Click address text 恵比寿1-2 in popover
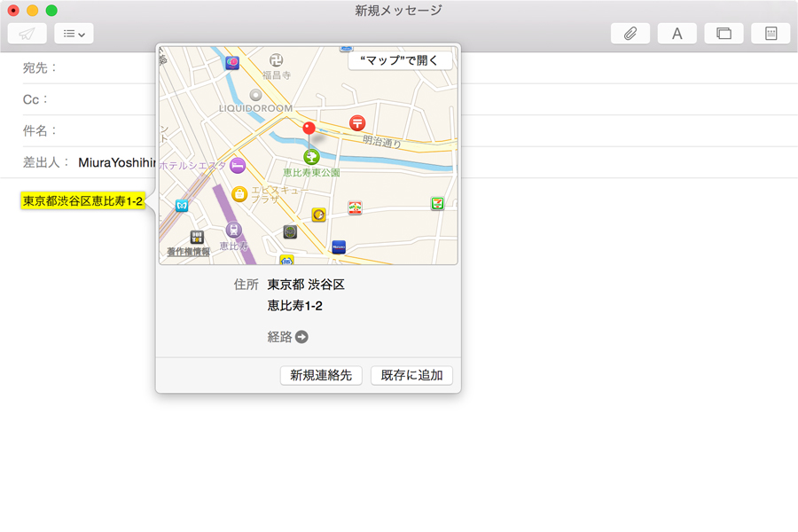798x532 pixels. click(294, 305)
